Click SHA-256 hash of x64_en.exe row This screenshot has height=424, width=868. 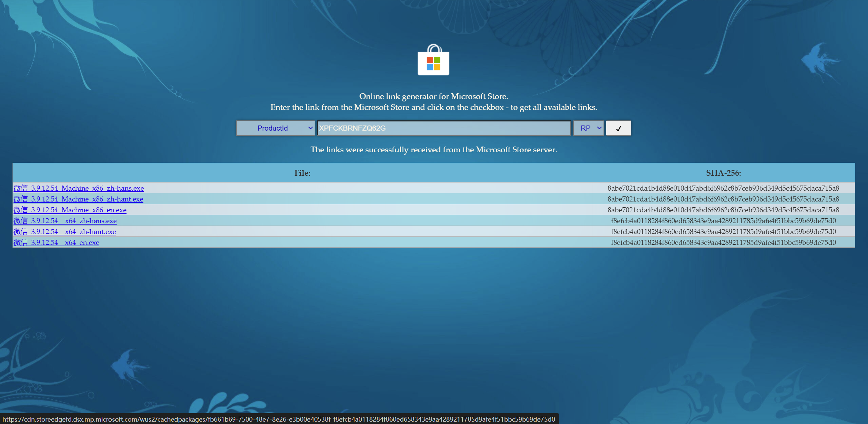click(723, 243)
